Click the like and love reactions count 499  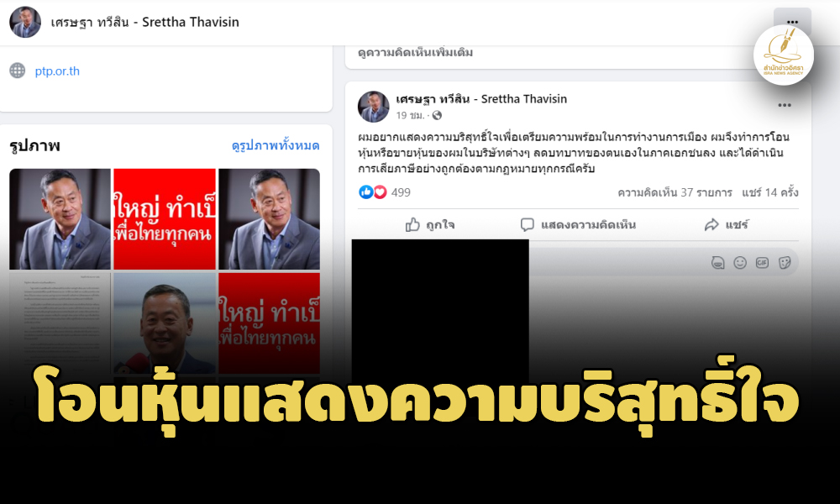click(384, 192)
